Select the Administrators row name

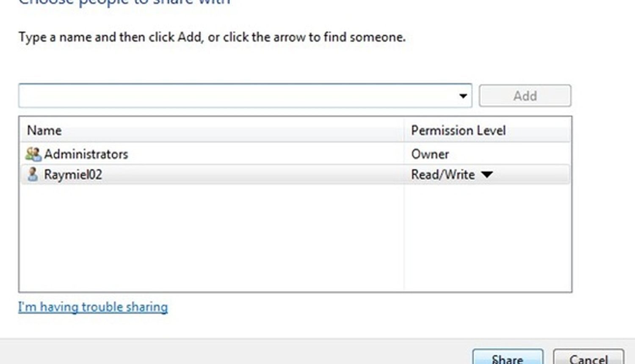coord(86,154)
